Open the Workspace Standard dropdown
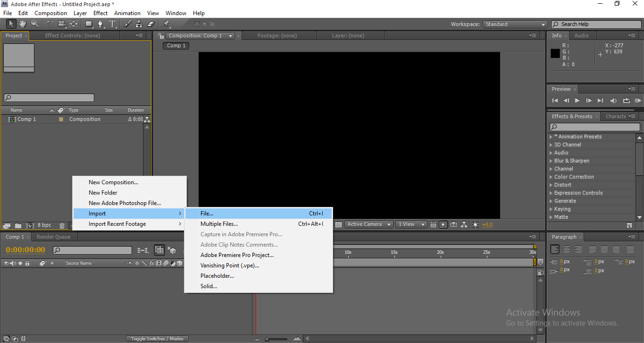The width and height of the screenshot is (644, 343). (x=515, y=24)
